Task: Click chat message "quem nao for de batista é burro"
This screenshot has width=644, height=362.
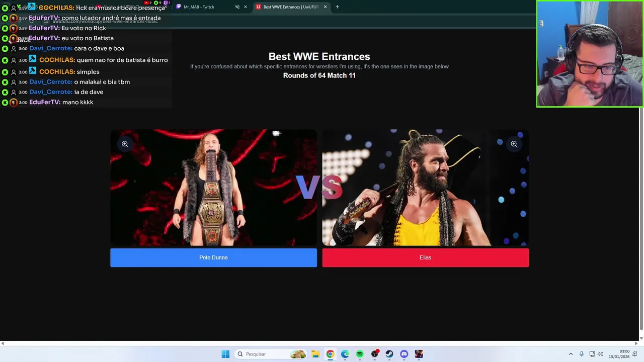Action: pyautogui.click(x=122, y=60)
